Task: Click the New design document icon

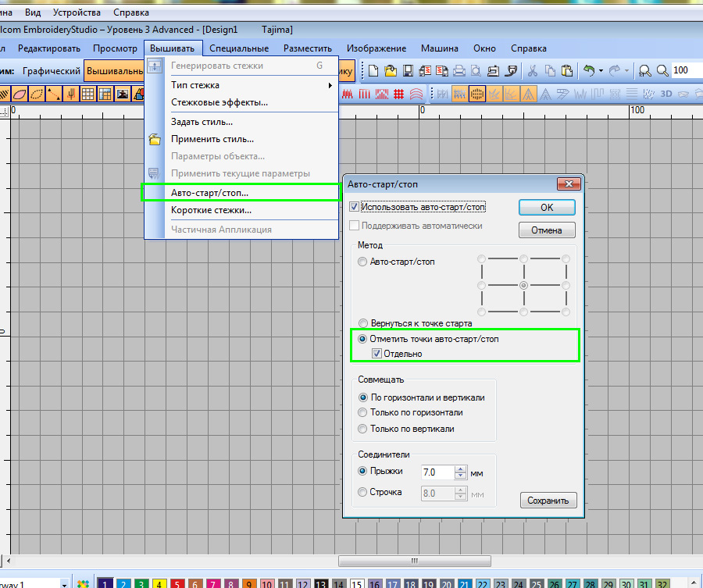Action: pyautogui.click(x=374, y=71)
